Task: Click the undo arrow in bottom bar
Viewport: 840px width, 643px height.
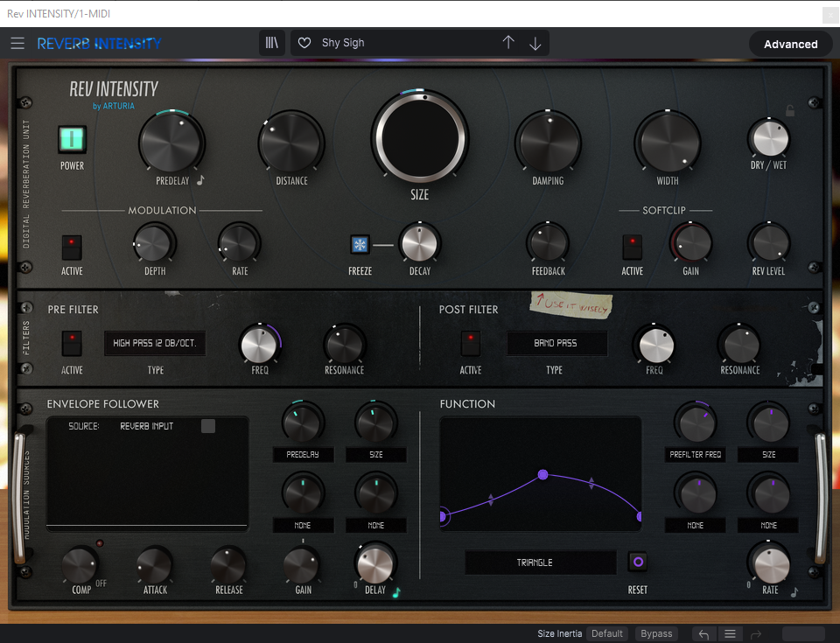Action: pyautogui.click(x=703, y=634)
